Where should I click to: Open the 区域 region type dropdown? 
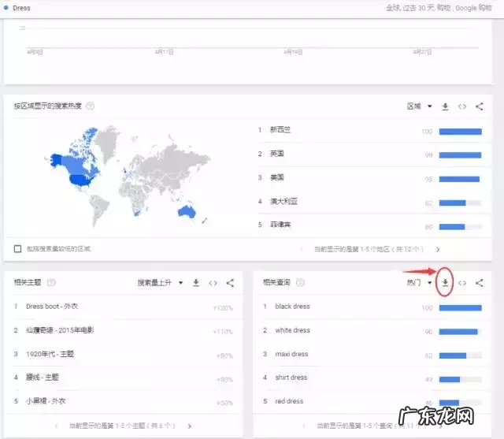click(x=420, y=106)
